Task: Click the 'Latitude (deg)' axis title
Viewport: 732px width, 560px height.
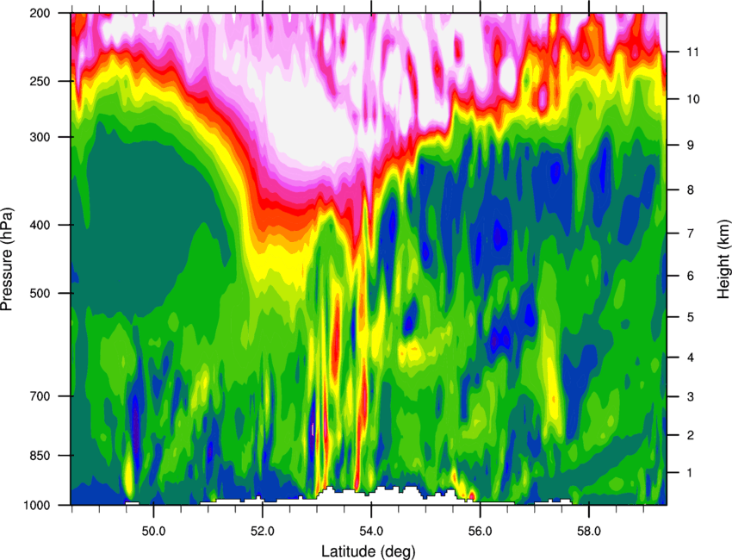Action: pyautogui.click(x=368, y=551)
